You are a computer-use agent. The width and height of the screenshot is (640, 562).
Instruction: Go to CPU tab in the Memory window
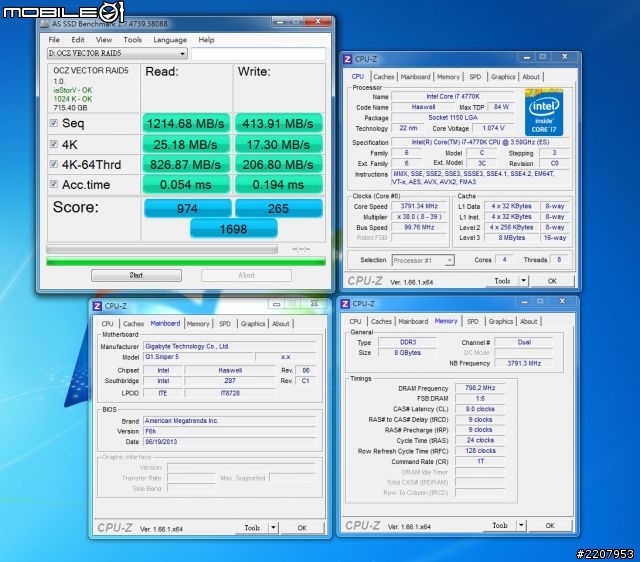coord(355,322)
